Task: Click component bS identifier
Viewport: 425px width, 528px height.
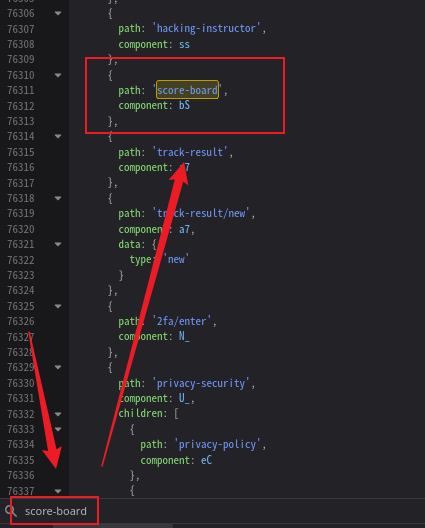Action: point(184,105)
